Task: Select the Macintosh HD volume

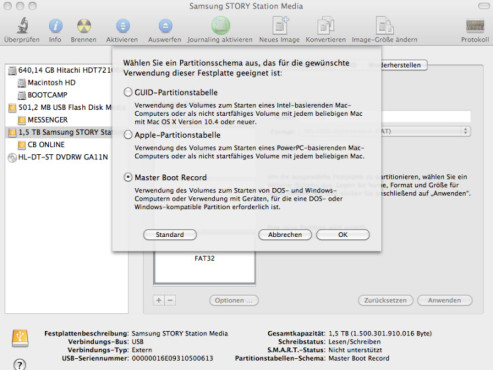Action: pyautogui.click(x=47, y=83)
